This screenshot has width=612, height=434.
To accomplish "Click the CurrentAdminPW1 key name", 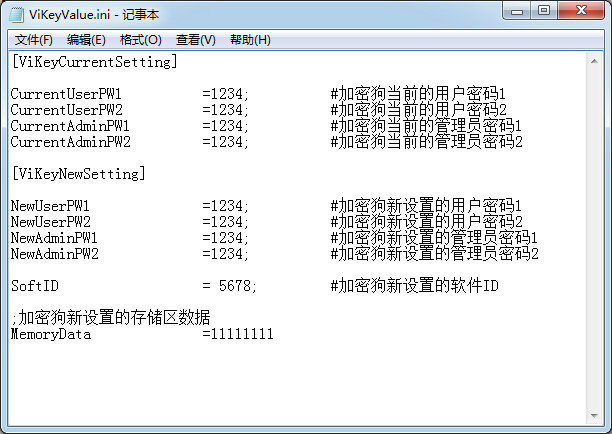I will point(70,126).
